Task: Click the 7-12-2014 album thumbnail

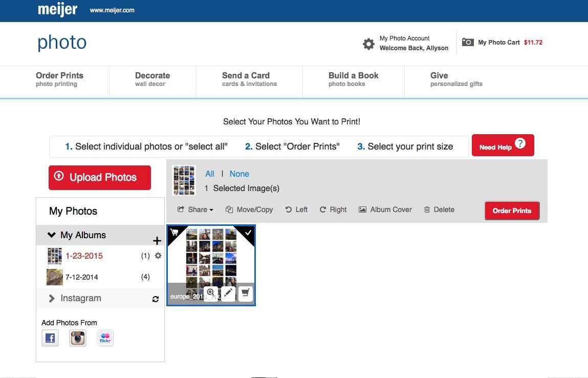Action: click(x=55, y=277)
